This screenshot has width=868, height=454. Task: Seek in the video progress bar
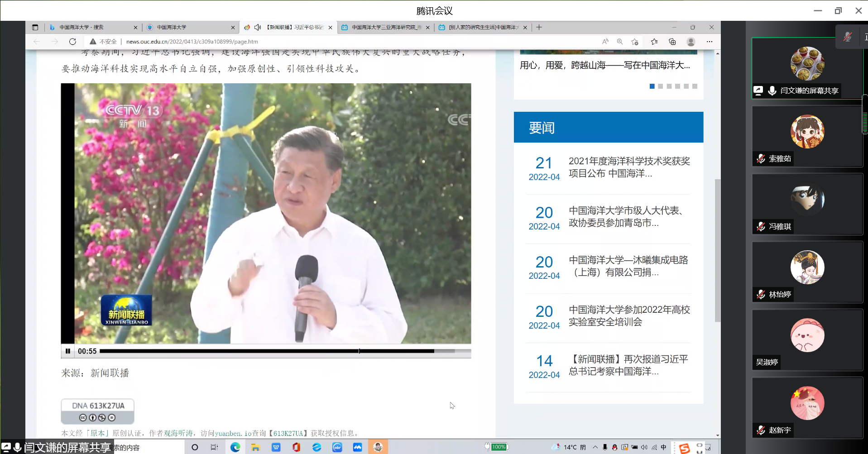click(272, 351)
